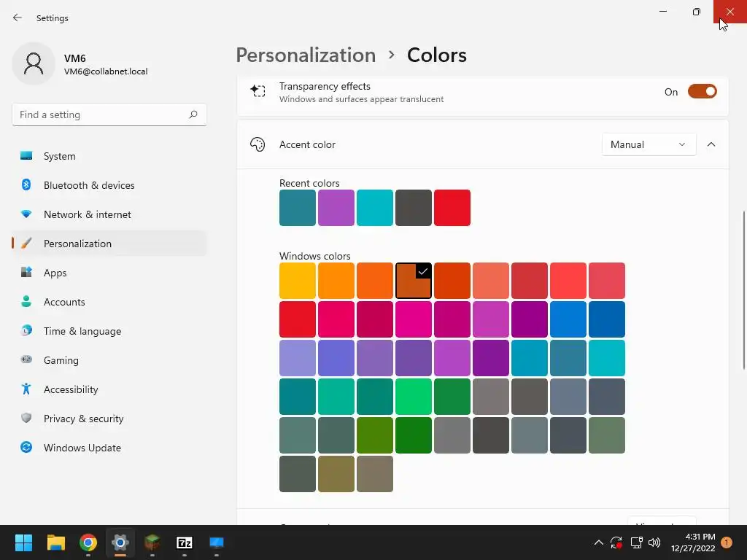The image size is (747, 560).
Task: Open Apps settings page
Action: click(x=109, y=273)
